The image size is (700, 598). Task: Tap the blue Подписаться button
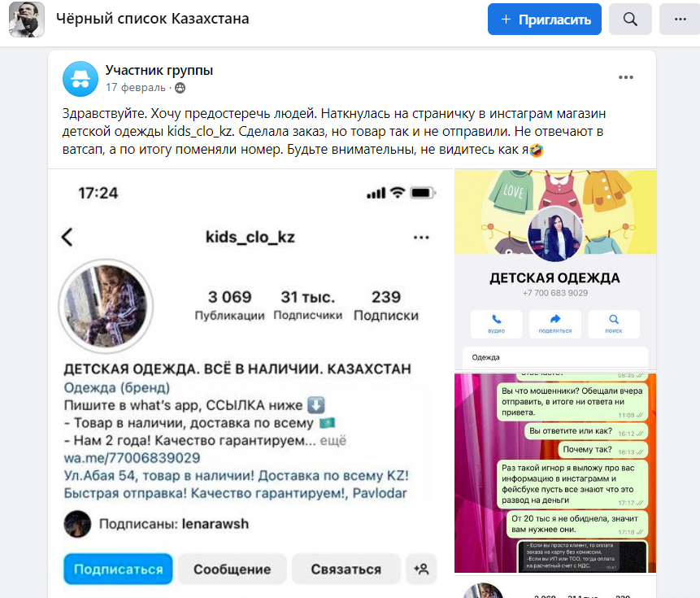[x=119, y=569]
